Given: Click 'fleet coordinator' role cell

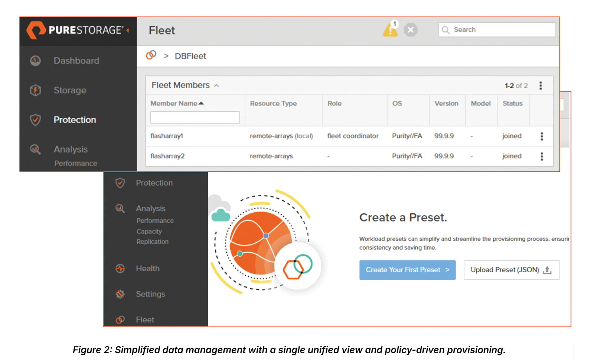Looking at the screenshot, I should pos(353,136).
